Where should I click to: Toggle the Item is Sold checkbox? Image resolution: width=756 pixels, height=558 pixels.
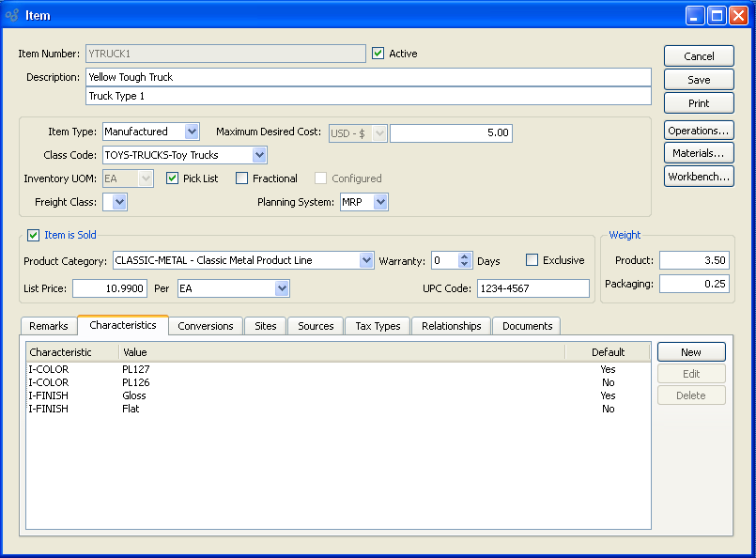pyautogui.click(x=34, y=235)
